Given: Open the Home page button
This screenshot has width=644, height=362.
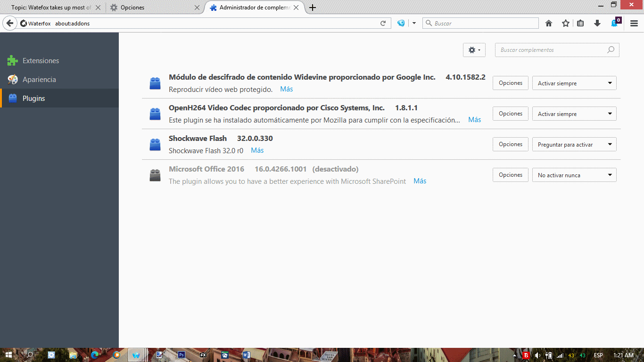Looking at the screenshot, I should [x=549, y=23].
